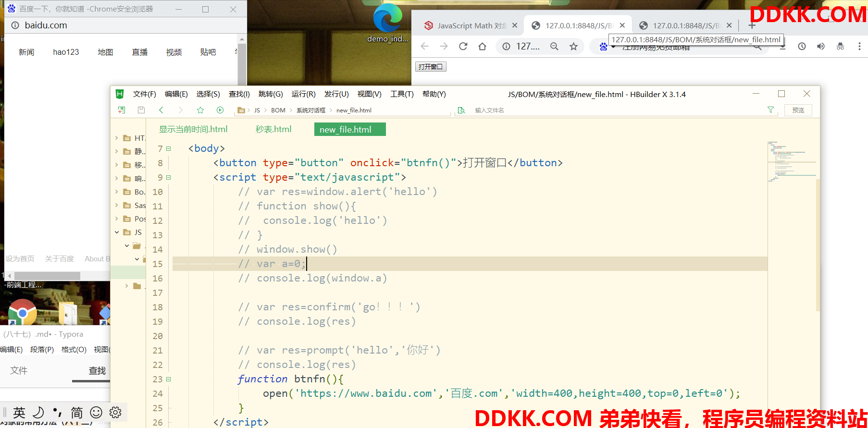Open the 新闻 link on Baidu page
Viewport: 868px width, 428px height.
(26, 52)
